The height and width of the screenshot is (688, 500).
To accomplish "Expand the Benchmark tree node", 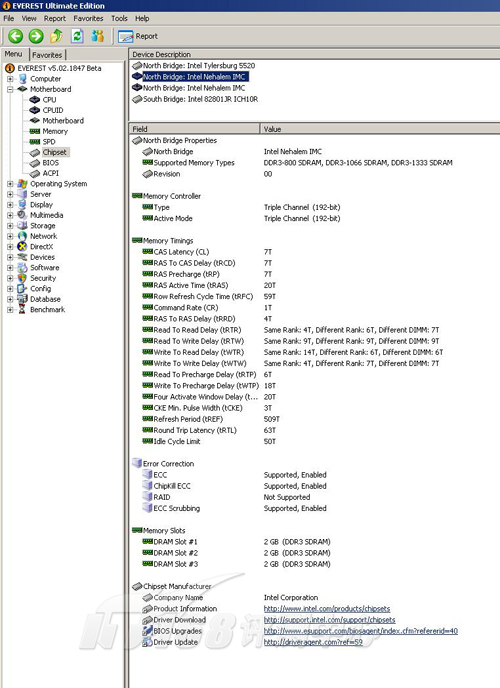I will [x=10, y=310].
